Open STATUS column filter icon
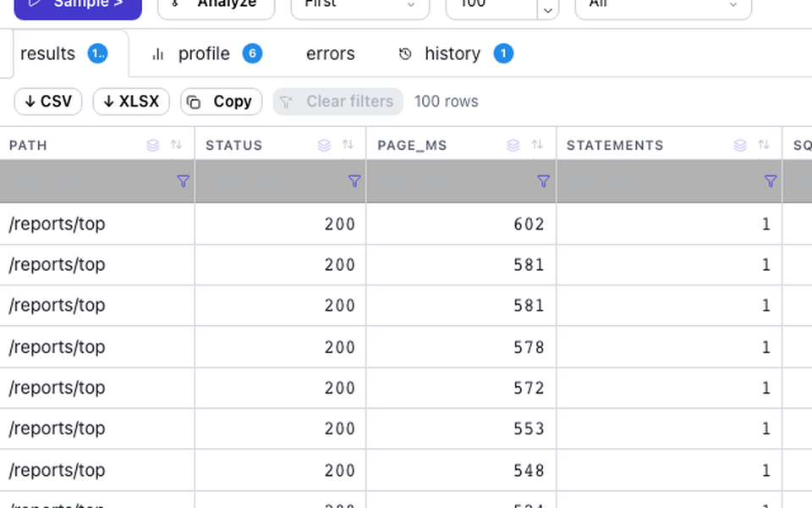This screenshot has height=508, width=812. pyautogui.click(x=354, y=181)
